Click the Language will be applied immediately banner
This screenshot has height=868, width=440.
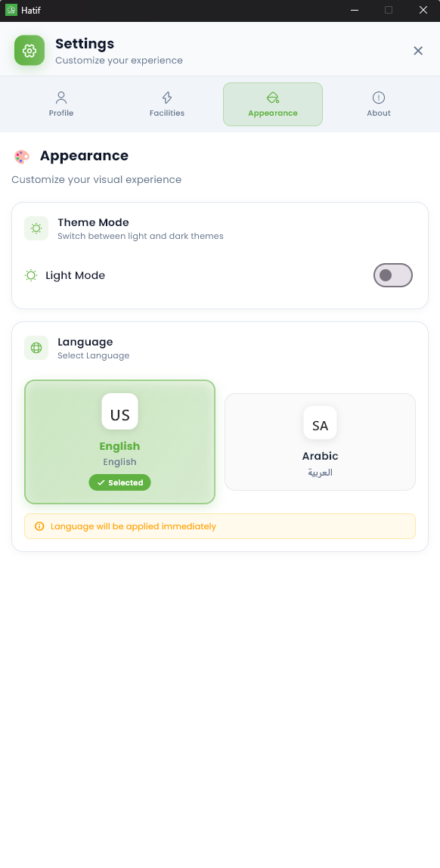pyautogui.click(x=219, y=525)
